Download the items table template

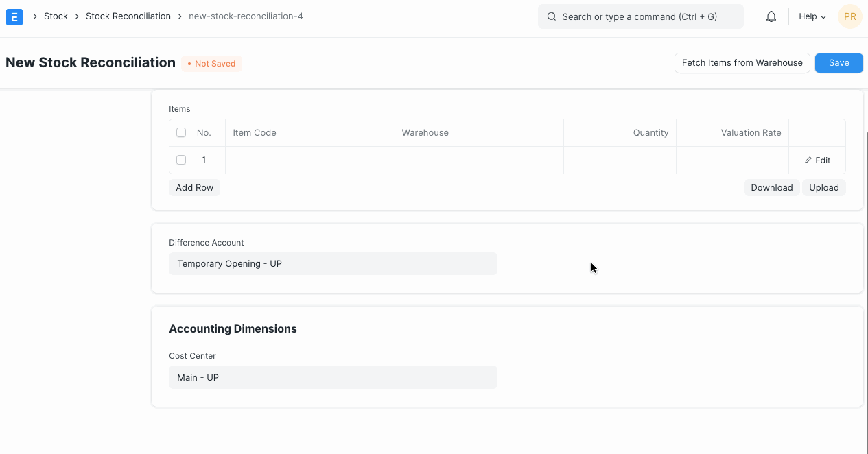772,187
